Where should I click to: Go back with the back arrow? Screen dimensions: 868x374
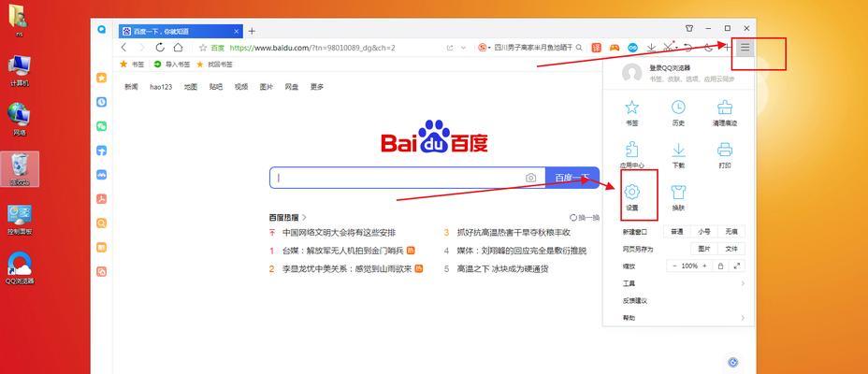pos(124,48)
